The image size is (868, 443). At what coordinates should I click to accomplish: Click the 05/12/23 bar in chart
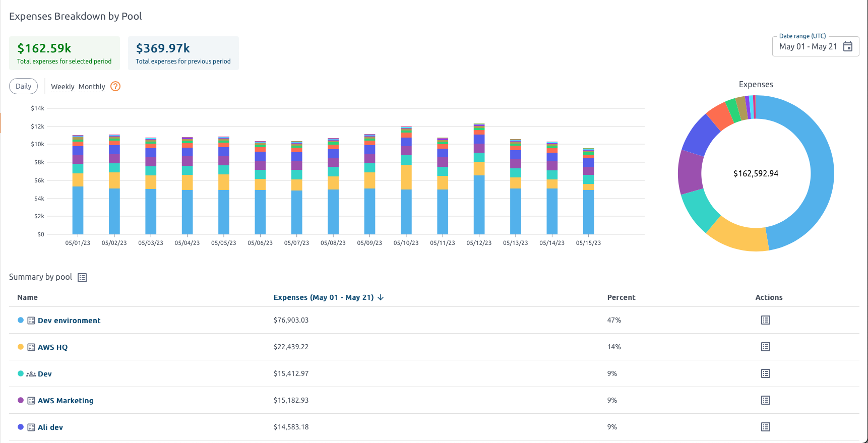coord(479,202)
